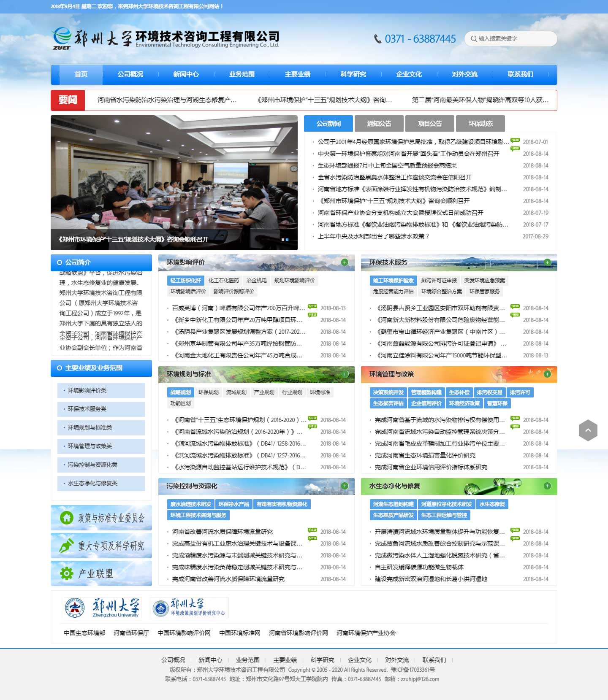The width and height of the screenshot is (608, 700).
Task: Select the 生态补偿 category tab
Action: pos(459,392)
